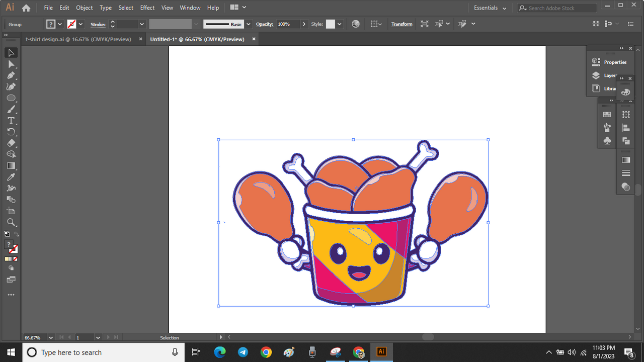Open the zoom level dropdown at 66.67%
644x362 pixels.
(52, 337)
